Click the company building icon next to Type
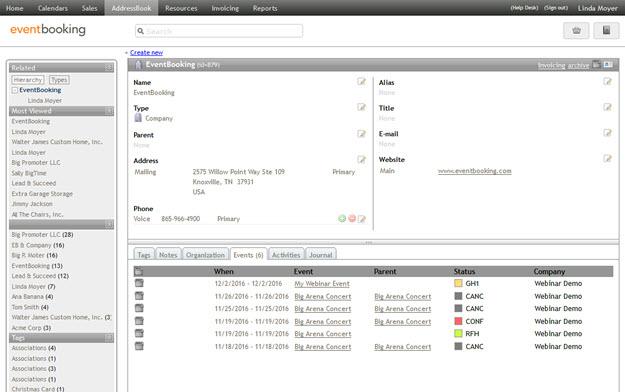 pos(138,118)
